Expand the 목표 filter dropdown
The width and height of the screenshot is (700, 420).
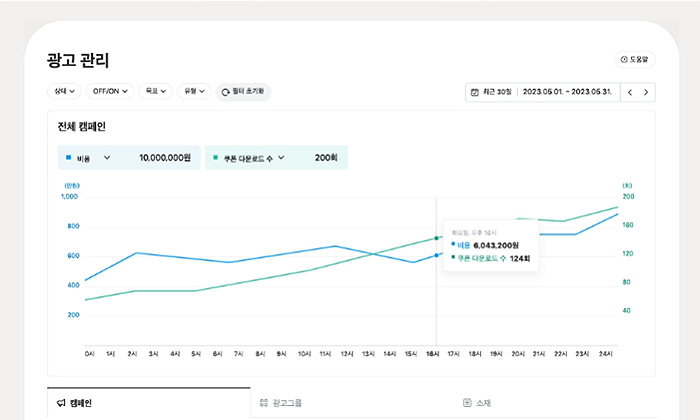pyautogui.click(x=155, y=91)
